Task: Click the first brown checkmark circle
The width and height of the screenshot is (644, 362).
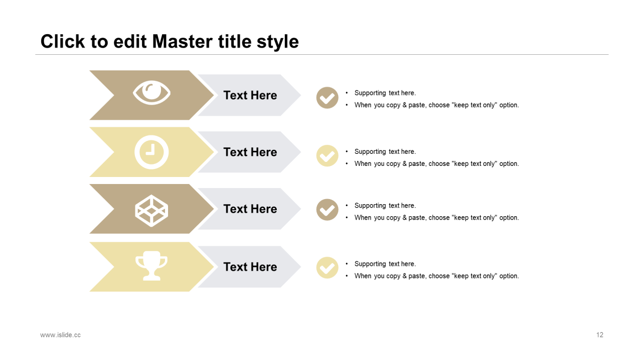Action: 327,98
